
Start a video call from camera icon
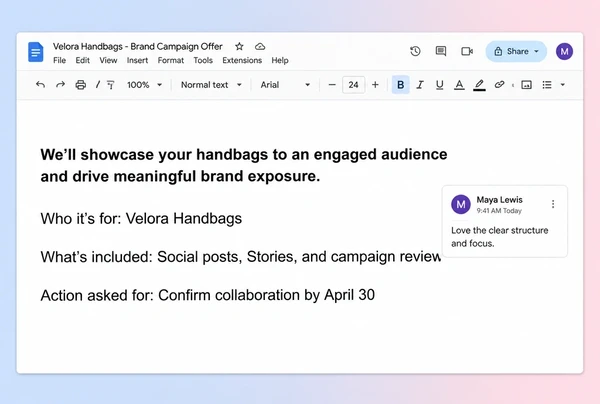(x=467, y=51)
